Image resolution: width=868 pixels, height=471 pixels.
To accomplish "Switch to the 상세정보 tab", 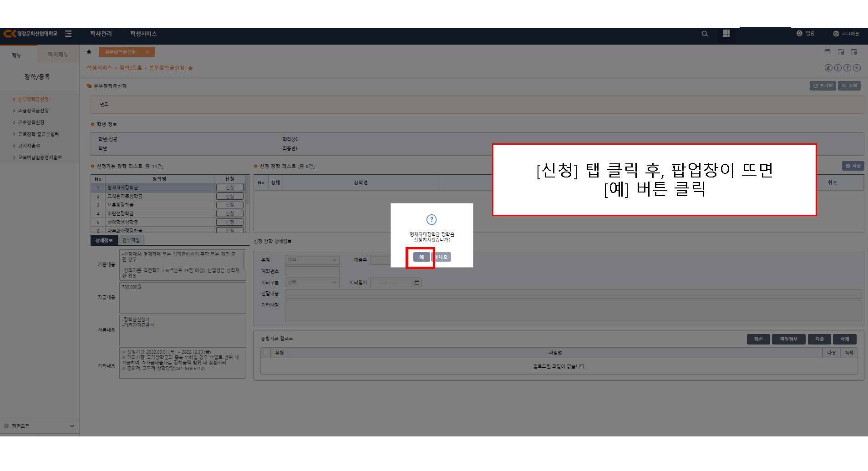I will [x=104, y=240].
